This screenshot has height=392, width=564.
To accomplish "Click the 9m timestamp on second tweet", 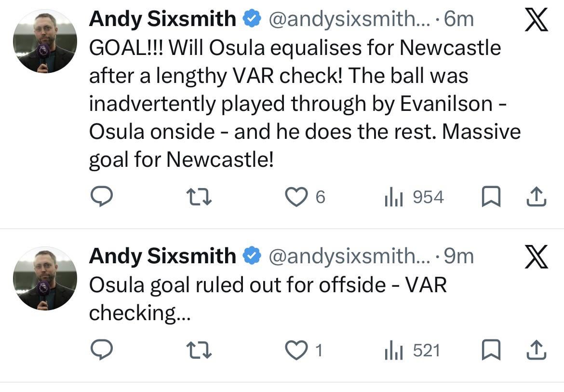I will point(458,256).
